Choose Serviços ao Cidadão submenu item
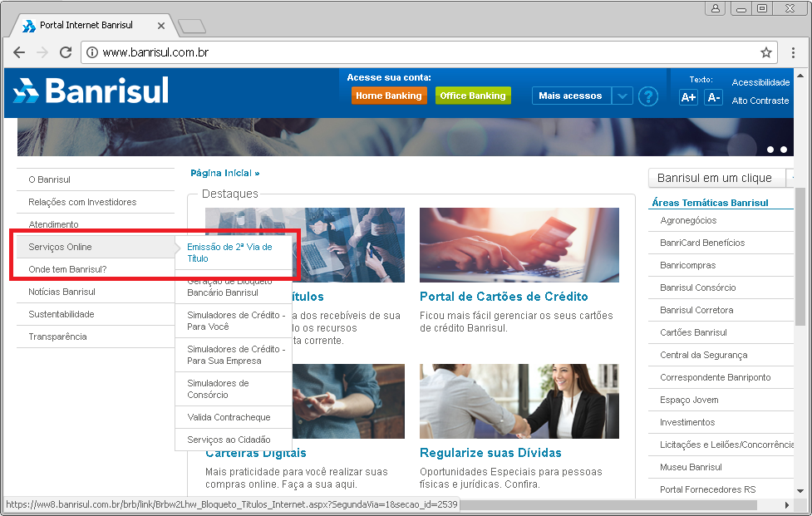Viewport: 812px width, 516px height. [234, 440]
